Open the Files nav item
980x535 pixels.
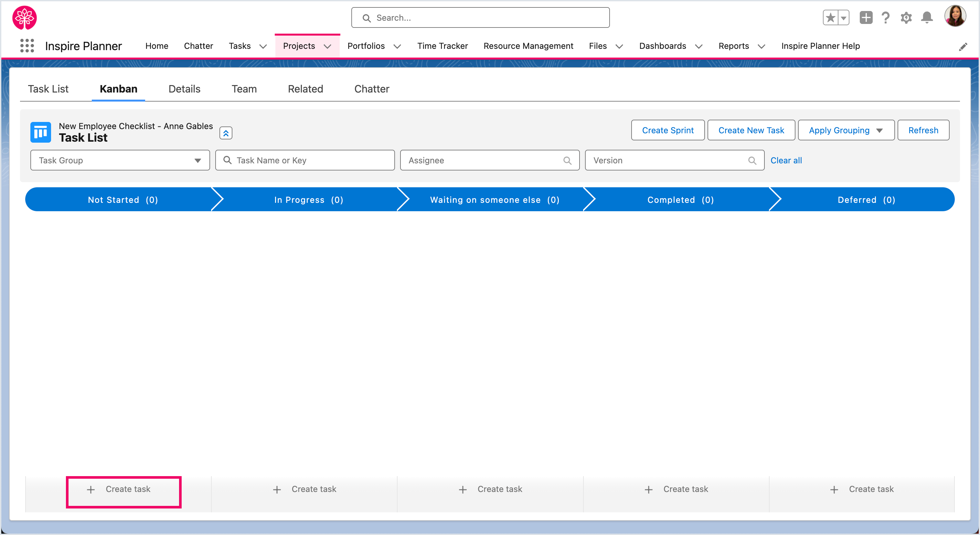point(598,46)
